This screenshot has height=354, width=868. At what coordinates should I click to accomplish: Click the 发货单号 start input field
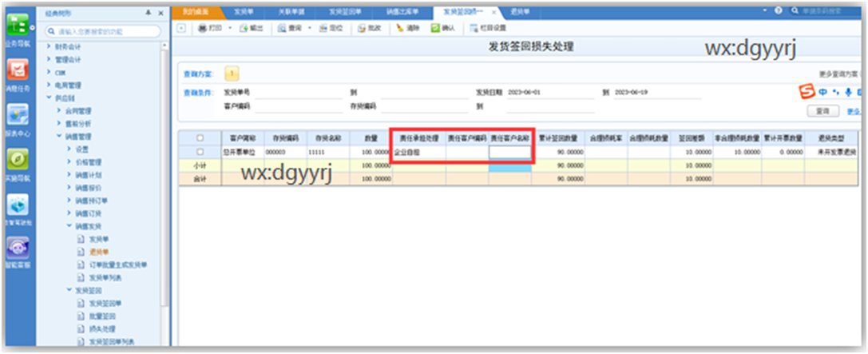(299, 93)
